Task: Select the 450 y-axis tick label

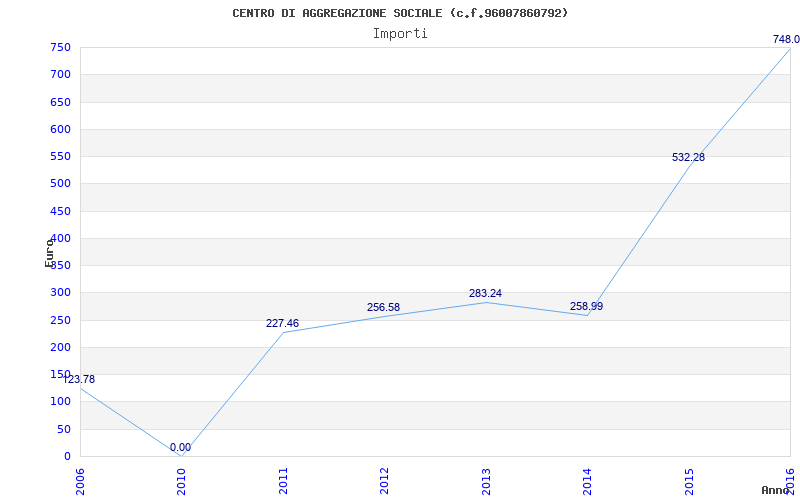Action: [x=60, y=211]
